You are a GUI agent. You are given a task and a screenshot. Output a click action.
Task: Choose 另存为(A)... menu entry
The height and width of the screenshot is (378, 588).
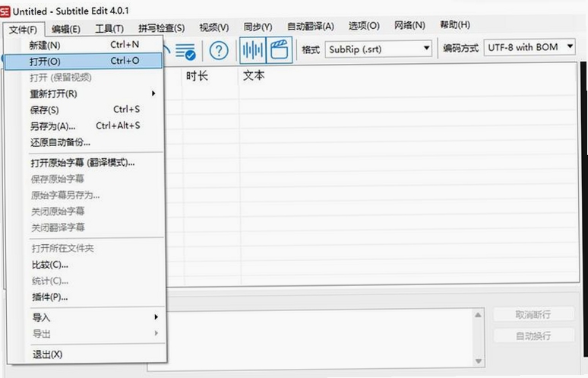coord(85,125)
